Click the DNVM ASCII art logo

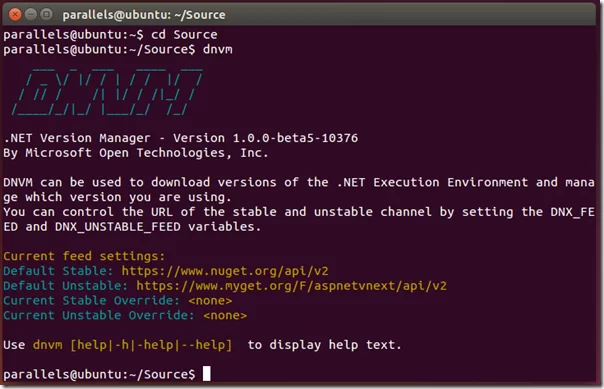click(107, 92)
